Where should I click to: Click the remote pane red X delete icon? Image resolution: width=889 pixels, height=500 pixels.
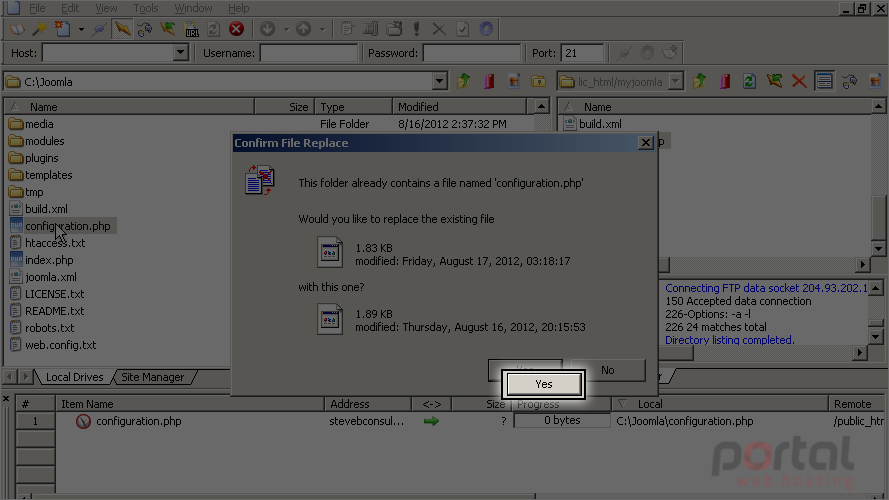pyautogui.click(x=799, y=82)
